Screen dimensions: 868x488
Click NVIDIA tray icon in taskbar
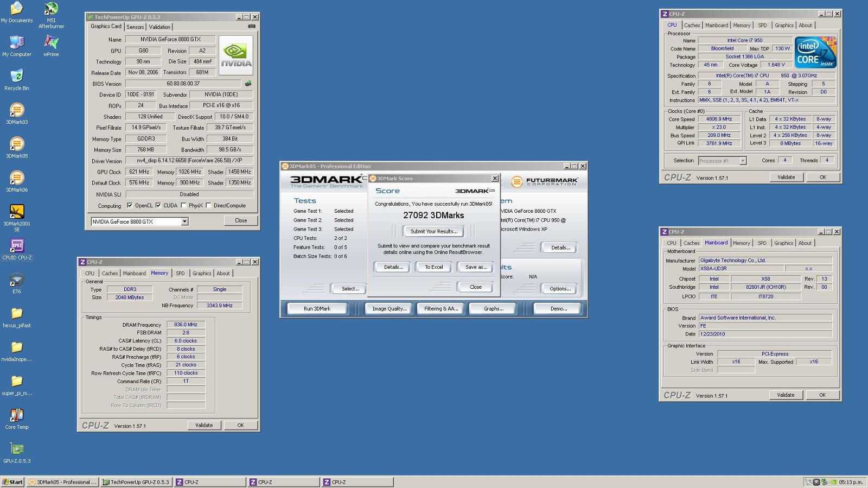pyautogui.click(x=833, y=482)
